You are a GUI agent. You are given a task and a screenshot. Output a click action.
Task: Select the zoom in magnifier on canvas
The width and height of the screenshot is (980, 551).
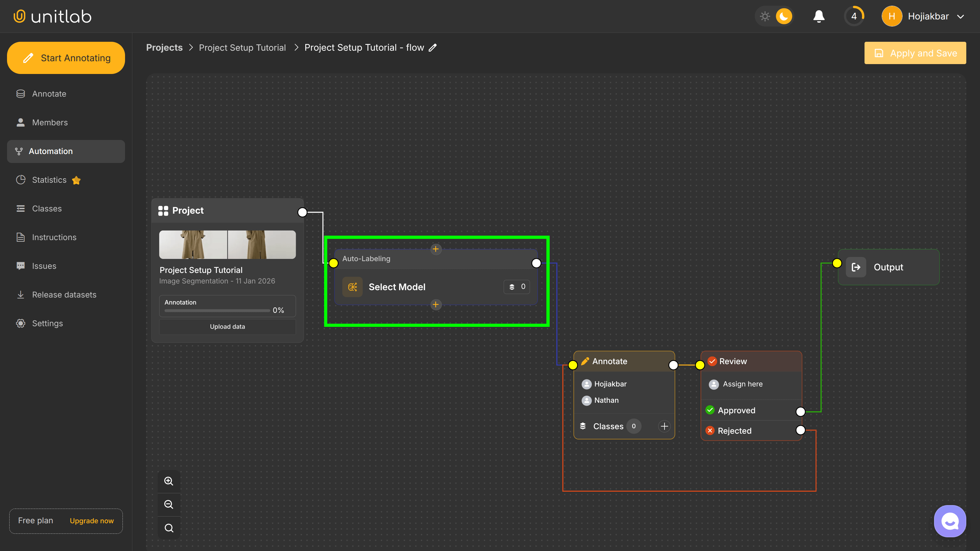[x=168, y=481]
